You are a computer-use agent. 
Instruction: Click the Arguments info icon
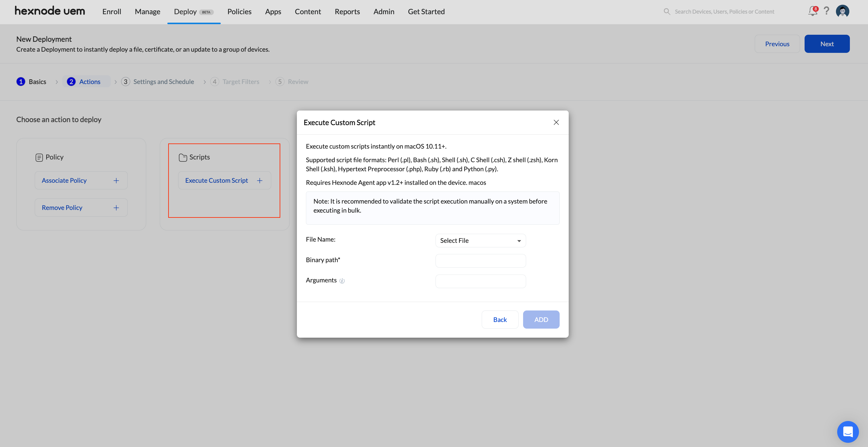tap(342, 281)
